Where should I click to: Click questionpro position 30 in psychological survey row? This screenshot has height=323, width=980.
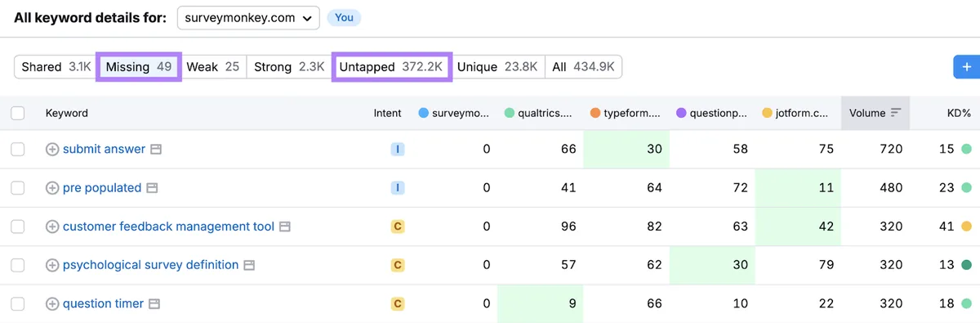712,265
